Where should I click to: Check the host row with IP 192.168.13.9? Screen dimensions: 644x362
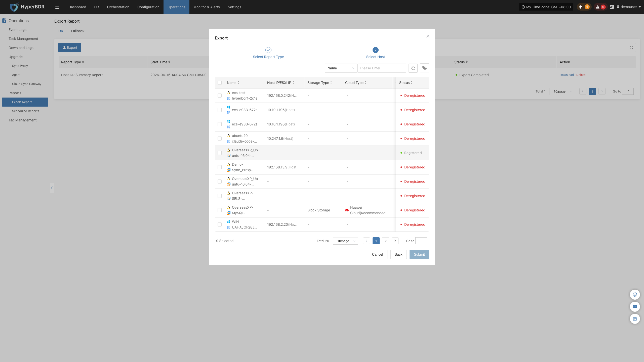tap(220, 167)
